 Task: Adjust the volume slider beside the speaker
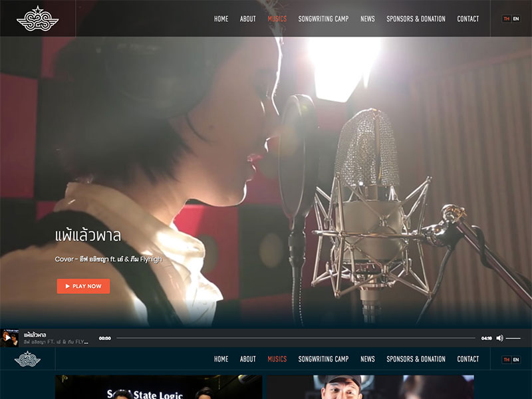[x=513, y=338]
